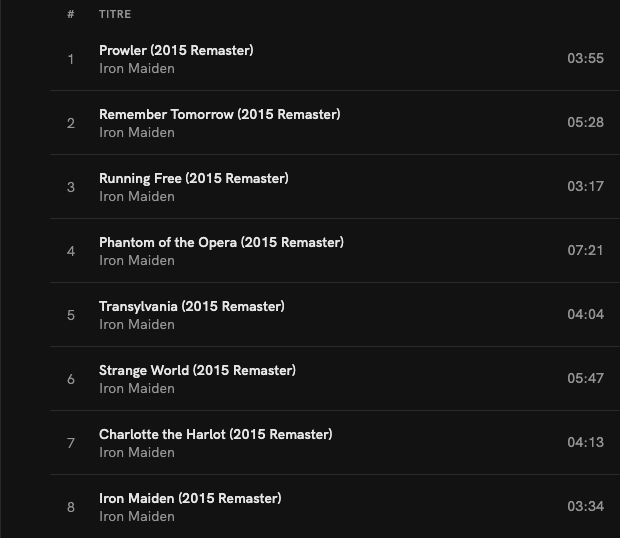Open Phantom of the Opera (2015 Remaster)

221,242
